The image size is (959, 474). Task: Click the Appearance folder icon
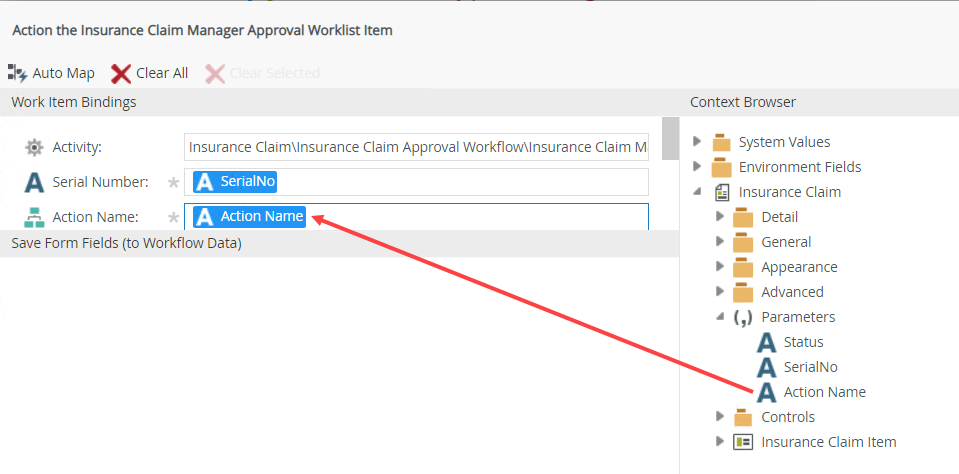click(743, 268)
